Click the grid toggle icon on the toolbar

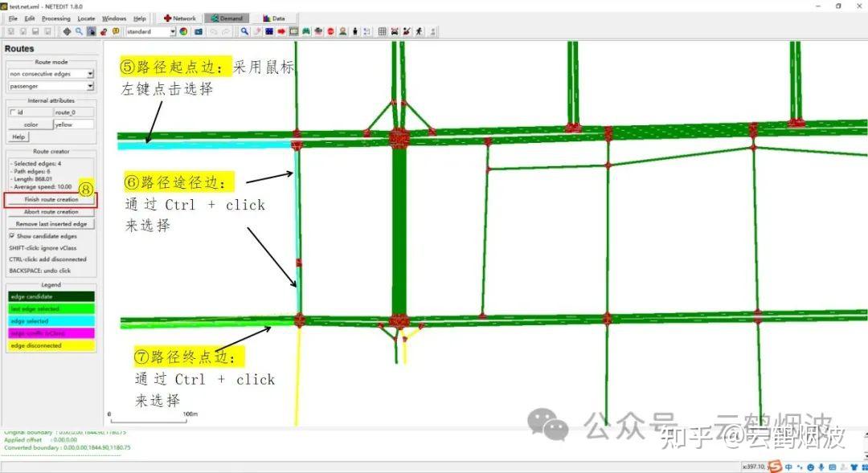tap(382, 31)
